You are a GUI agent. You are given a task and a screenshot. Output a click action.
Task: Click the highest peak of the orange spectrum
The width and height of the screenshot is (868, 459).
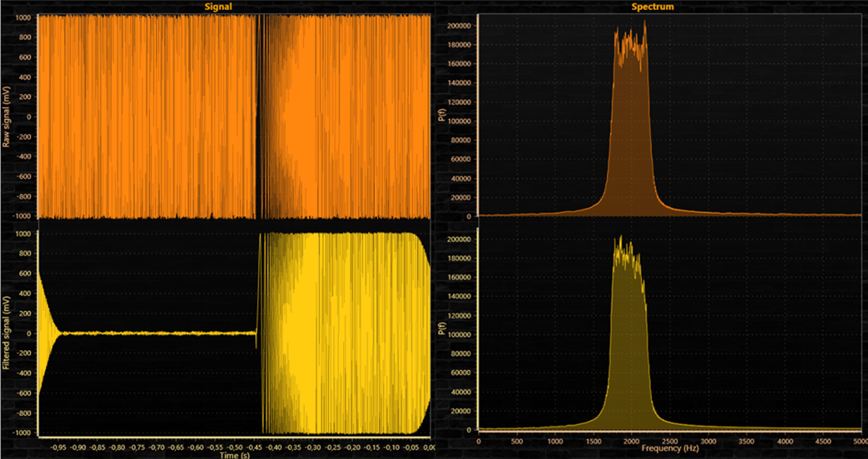(645, 21)
